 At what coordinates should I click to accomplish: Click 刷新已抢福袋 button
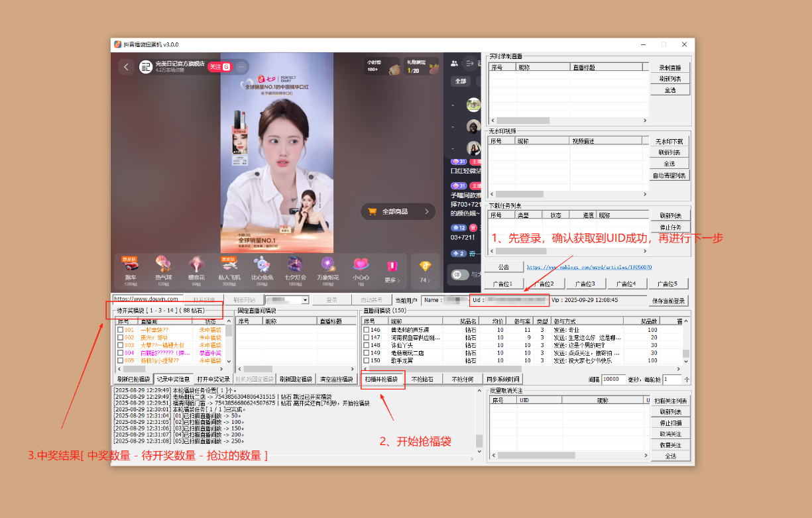(133, 379)
